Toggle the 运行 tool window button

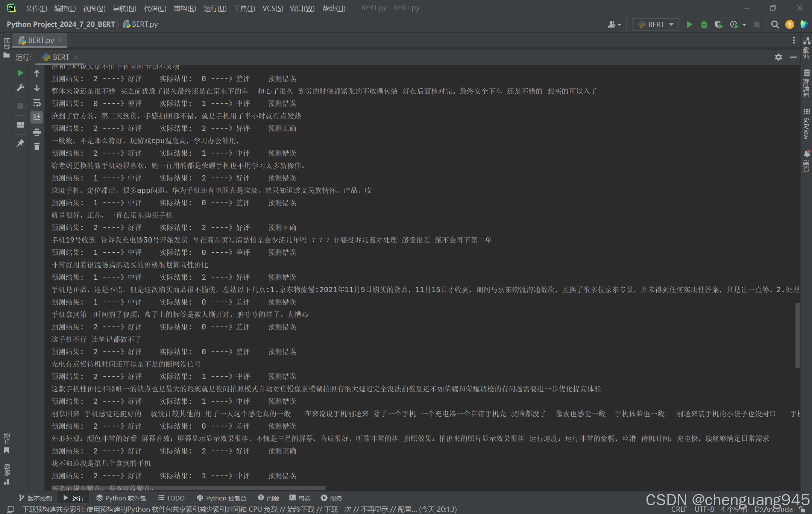[x=74, y=498]
